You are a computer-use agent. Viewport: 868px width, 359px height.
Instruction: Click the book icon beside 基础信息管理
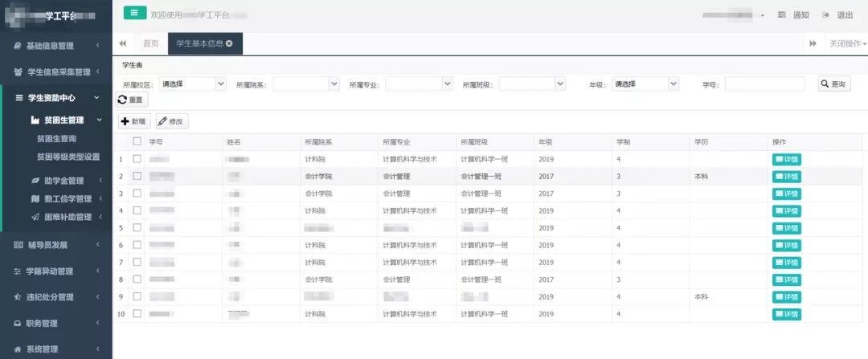pyautogui.click(x=18, y=46)
